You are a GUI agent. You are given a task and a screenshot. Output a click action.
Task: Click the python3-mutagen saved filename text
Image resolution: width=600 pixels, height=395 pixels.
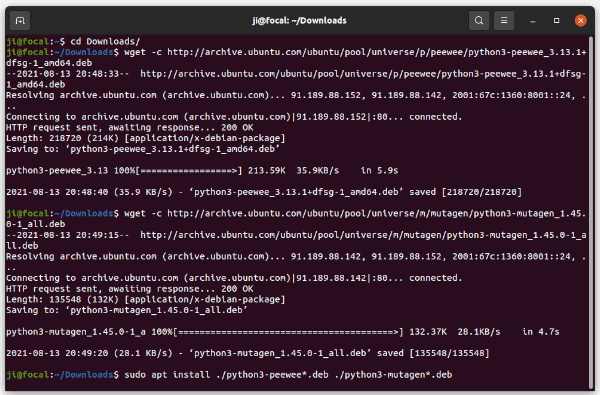coord(280,353)
